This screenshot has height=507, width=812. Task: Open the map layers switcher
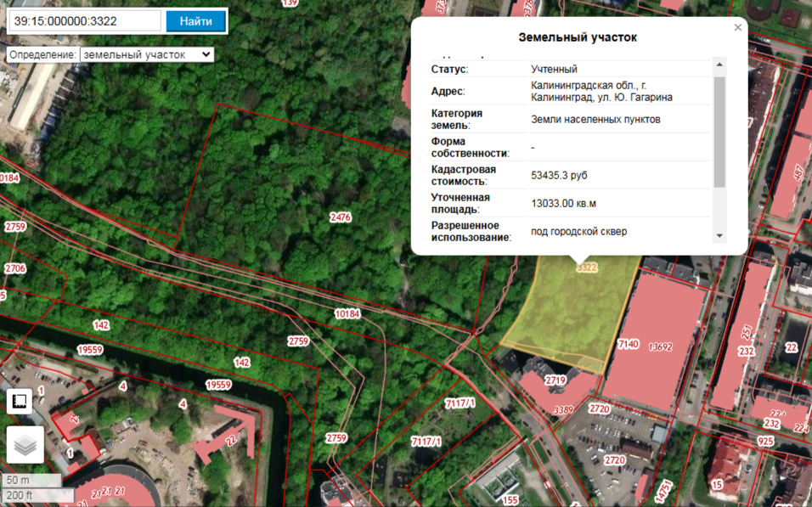pos(25,444)
